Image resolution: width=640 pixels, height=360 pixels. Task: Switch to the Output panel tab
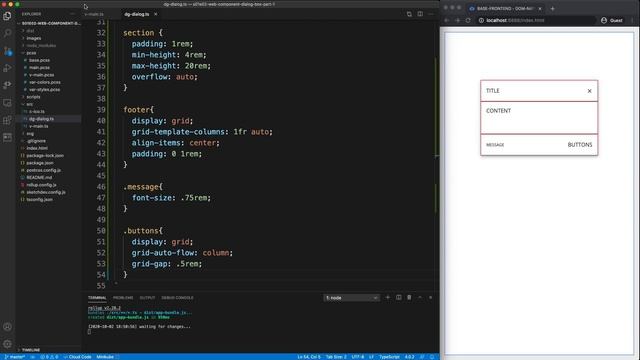pyautogui.click(x=147, y=298)
